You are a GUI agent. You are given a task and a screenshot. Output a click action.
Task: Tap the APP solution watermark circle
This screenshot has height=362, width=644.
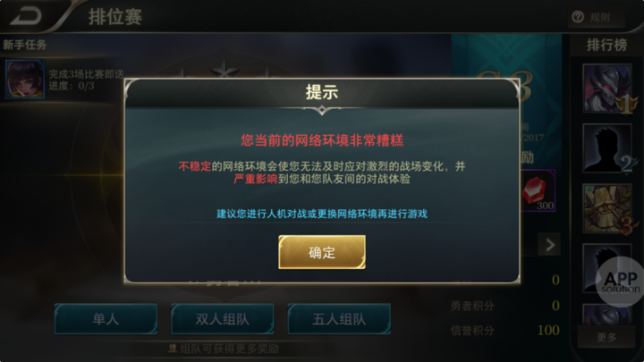tap(620, 282)
